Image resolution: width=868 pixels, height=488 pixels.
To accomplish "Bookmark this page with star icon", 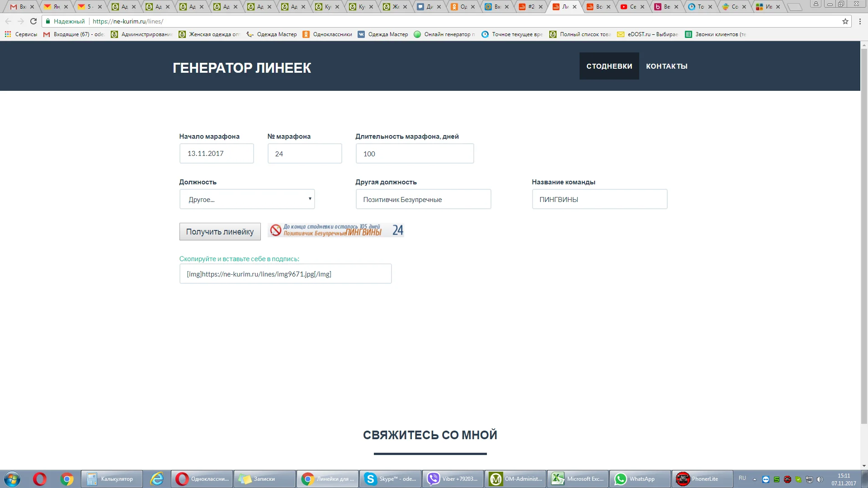I will tap(845, 21).
